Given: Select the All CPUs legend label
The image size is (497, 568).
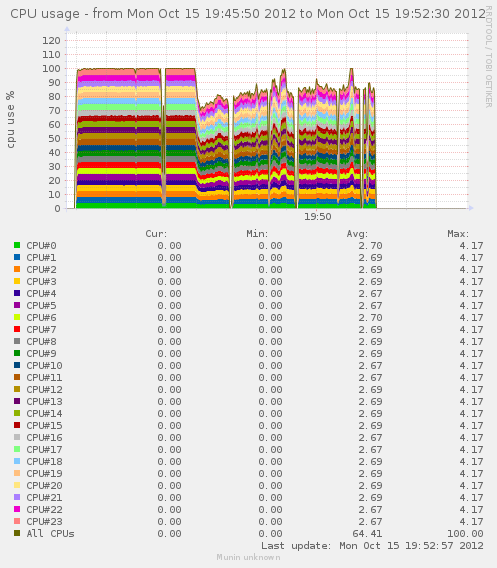Looking at the screenshot, I should coord(50,533).
